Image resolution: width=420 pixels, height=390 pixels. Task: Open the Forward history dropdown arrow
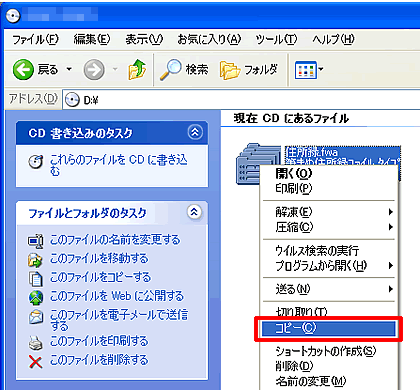(115, 69)
